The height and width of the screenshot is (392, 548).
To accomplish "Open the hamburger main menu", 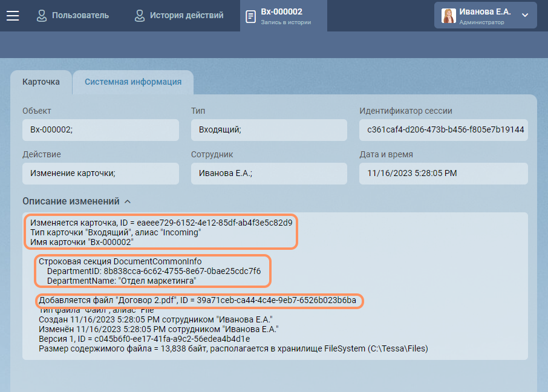I will (13, 16).
